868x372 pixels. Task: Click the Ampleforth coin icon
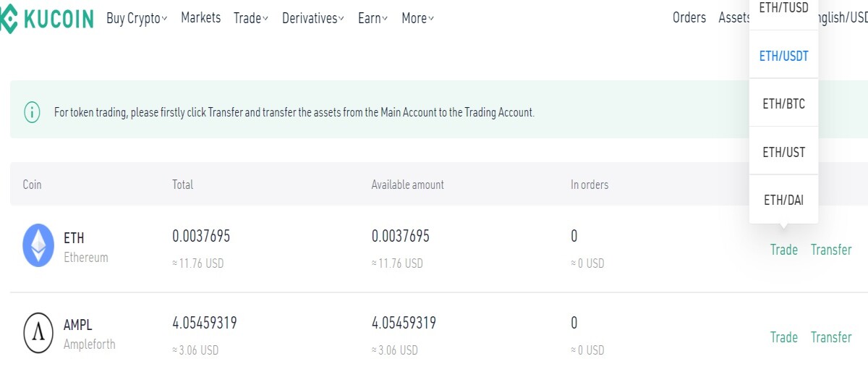point(38,333)
